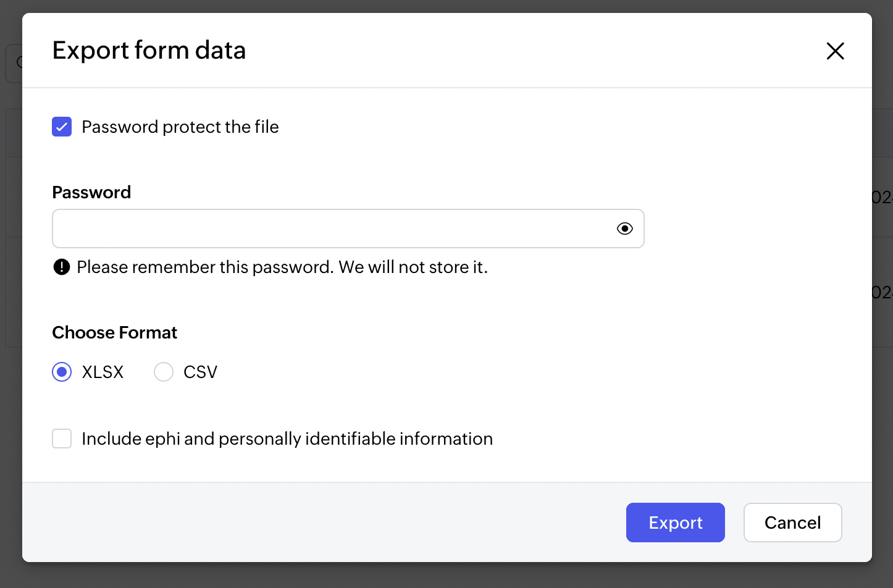Click the Password field label
Viewport: 893px width, 588px height.
(91, 192)
